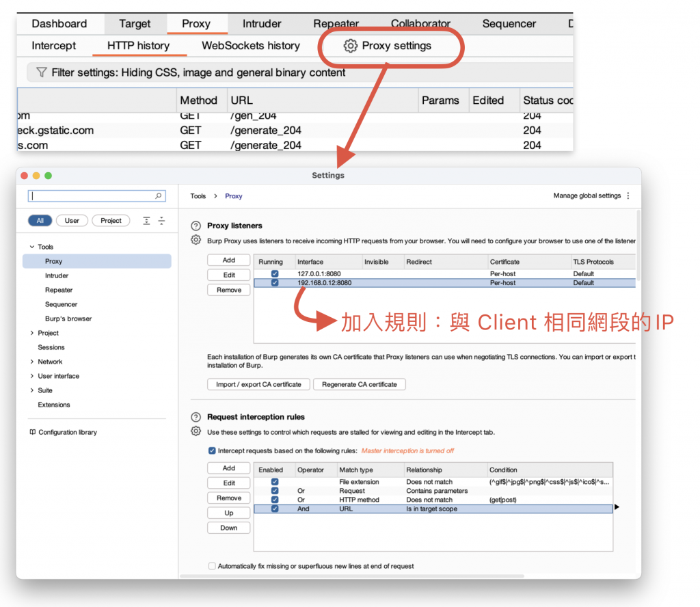Click Remove button for interception rules
This screenshot has height=607, width=700.
[x=229, y=498]
